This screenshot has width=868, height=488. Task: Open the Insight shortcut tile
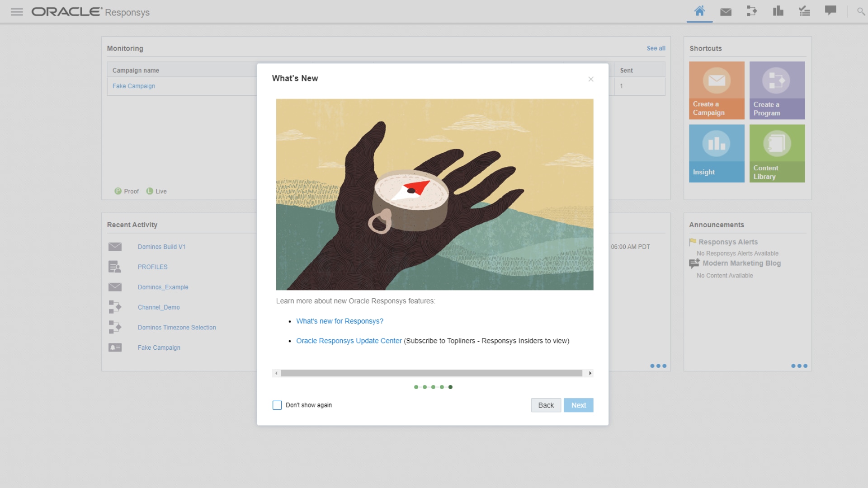pos(716,153)
